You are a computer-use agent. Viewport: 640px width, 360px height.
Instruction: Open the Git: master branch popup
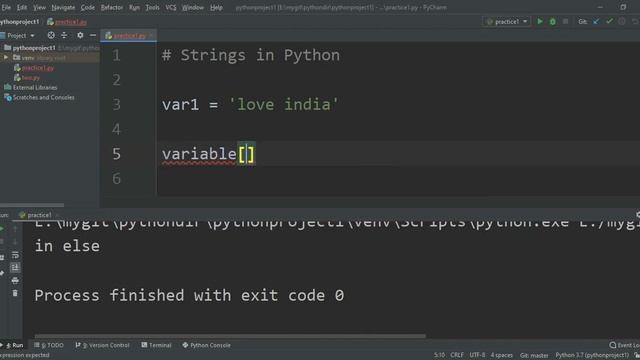pos(533,355)
